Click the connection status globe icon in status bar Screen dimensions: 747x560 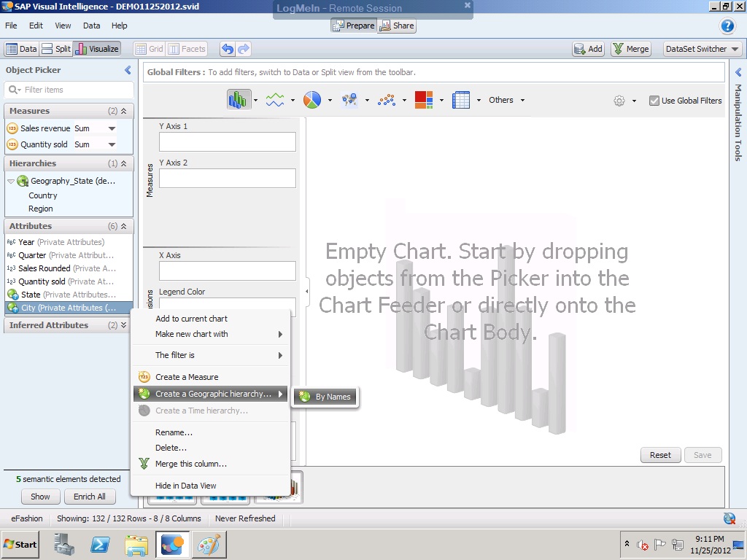pyautogui.click(x=729, y=518)
